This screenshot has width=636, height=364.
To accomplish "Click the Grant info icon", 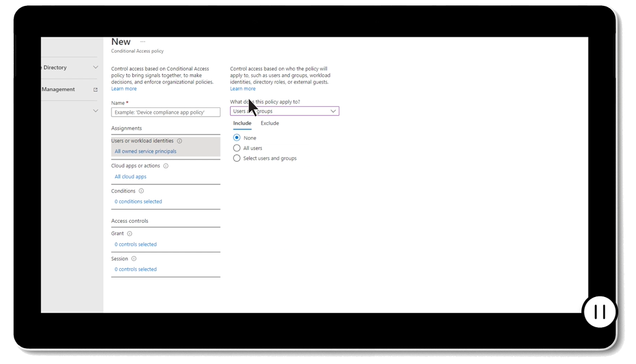I will pyautogui.click(x=129, y=234).
